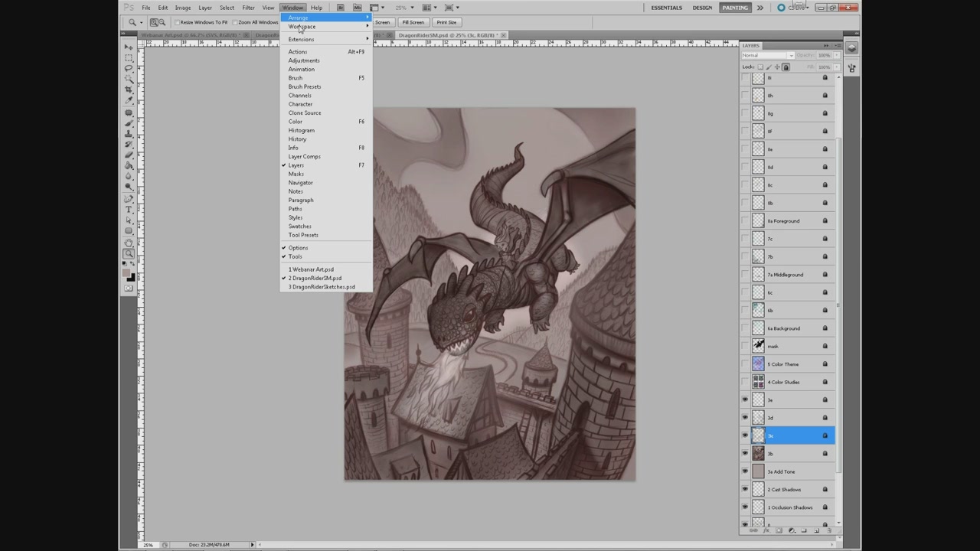Select the Type tool
This screenshot has width=980, height=551.
click(x=129, y=209)
